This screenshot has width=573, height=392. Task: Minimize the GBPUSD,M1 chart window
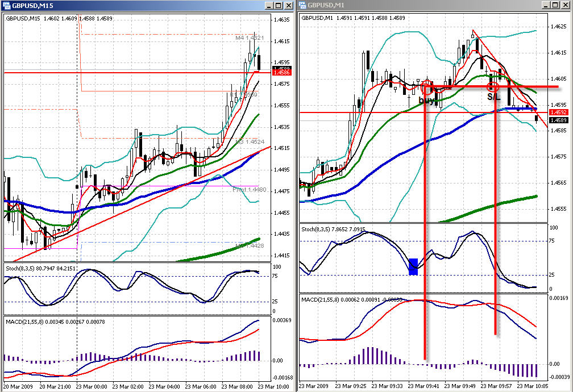546,5
